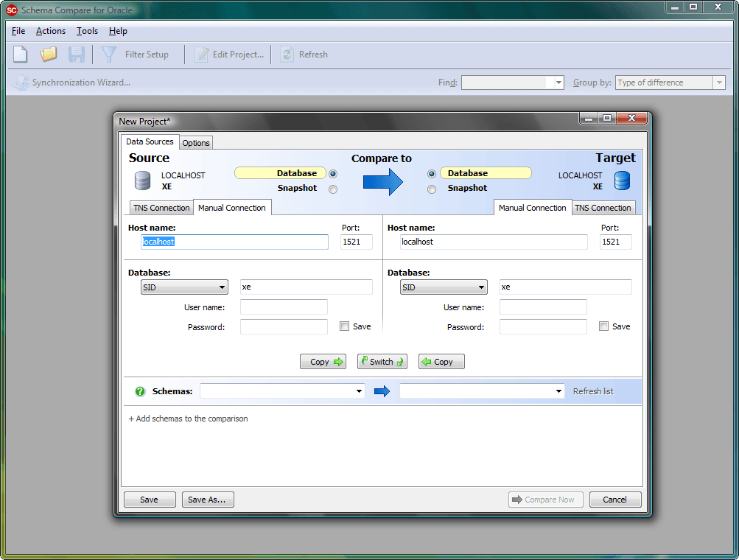Image resolution: width=739 pixels, height=560 pixels.
Task: Click the green Schemas help question icon
Action: point(140,391)
